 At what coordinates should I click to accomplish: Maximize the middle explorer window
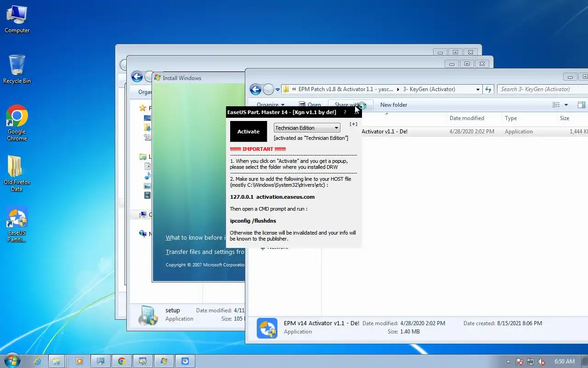tap(467, 64)
